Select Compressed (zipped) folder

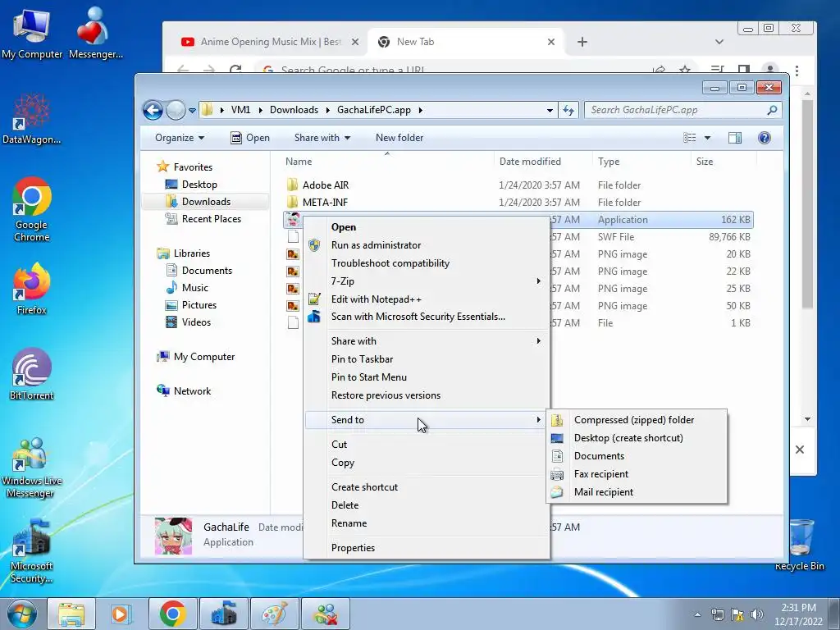pos(637,420)
